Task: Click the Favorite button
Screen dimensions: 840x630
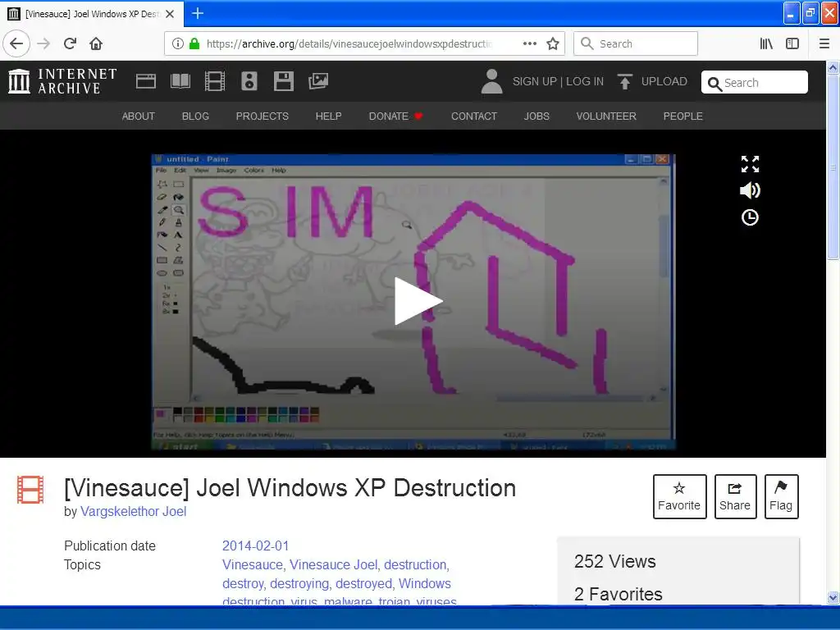Action: tap(679, 496)
